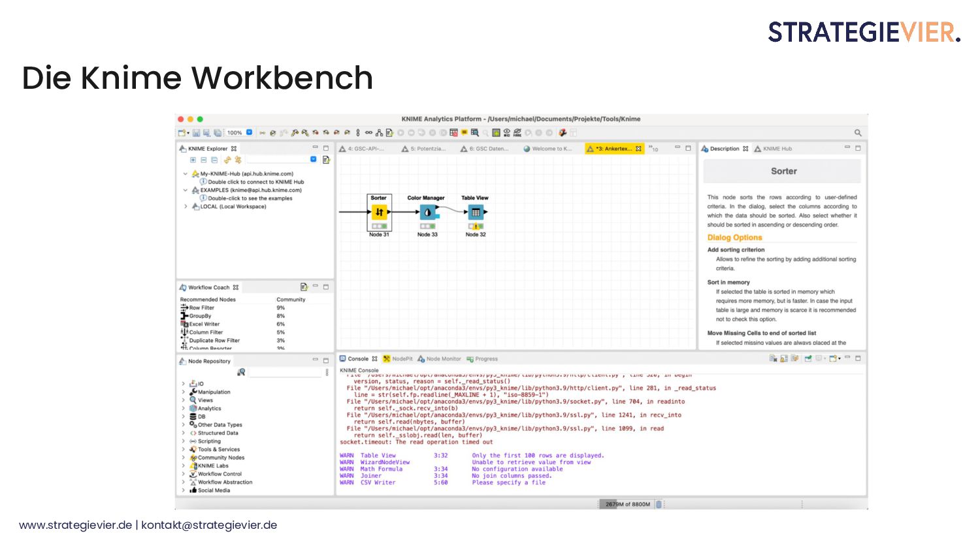The width and height of the screenshot is (980, 551).
Task: Switch to the '5: Potentzia...' workflow tab
Action: pos(424,149)
